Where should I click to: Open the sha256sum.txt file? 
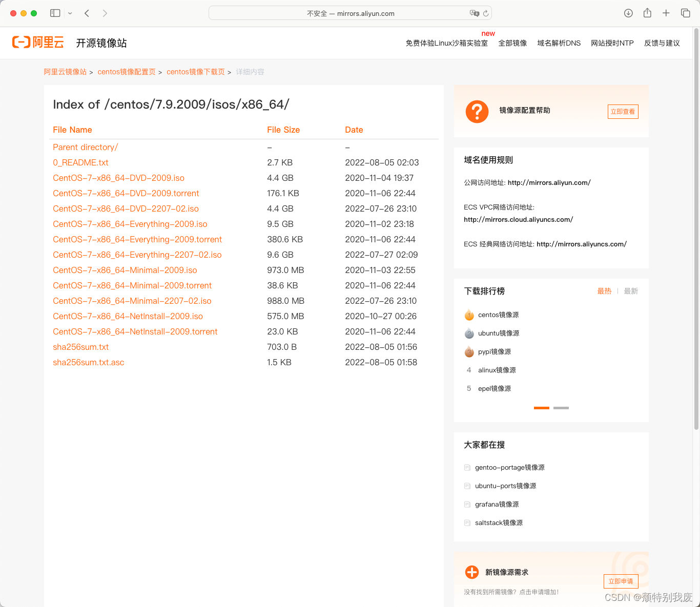pyautogui.click(x=81, y=347)
